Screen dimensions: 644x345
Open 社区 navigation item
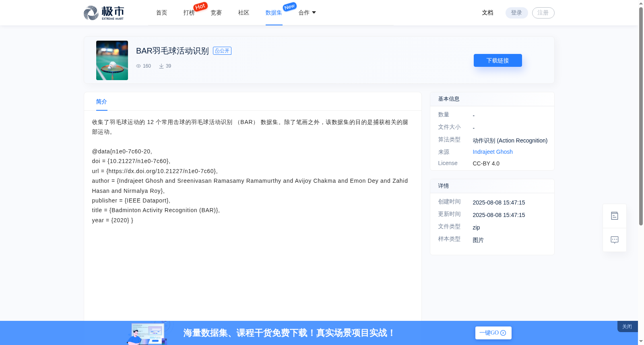click(244, 12)
